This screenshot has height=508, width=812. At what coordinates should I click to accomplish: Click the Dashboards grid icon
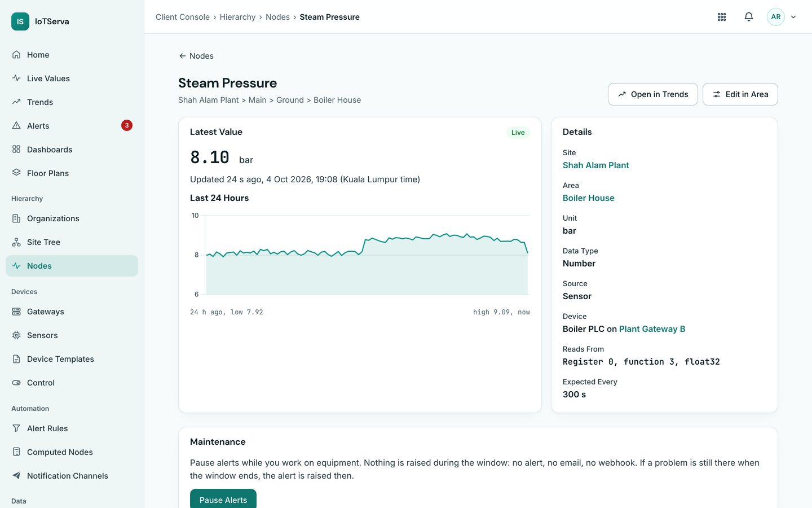click(x=16, y=150)
